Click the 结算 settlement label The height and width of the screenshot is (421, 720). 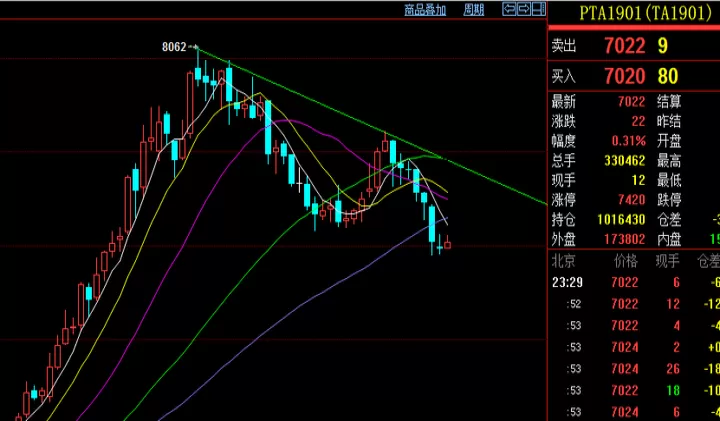669,101
